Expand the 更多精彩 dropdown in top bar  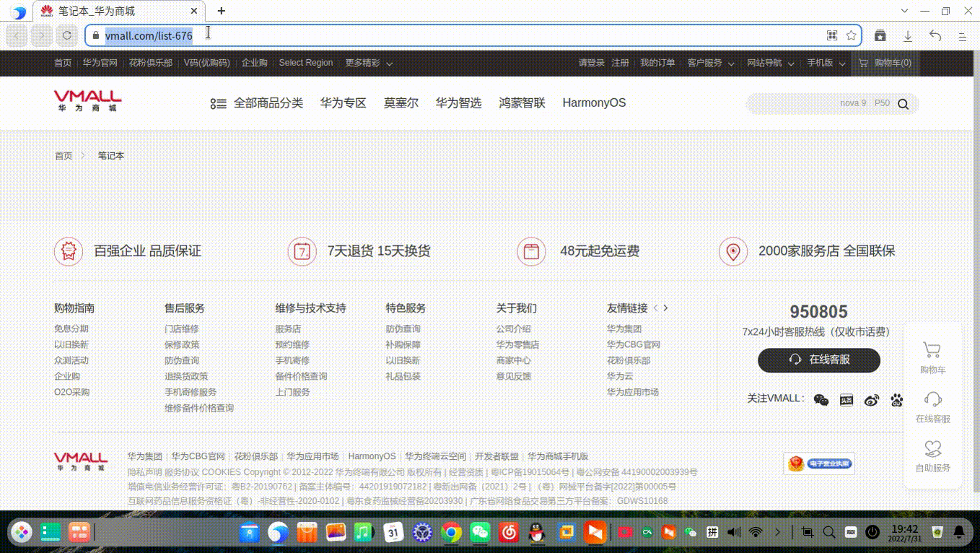(x=369, y=64)
